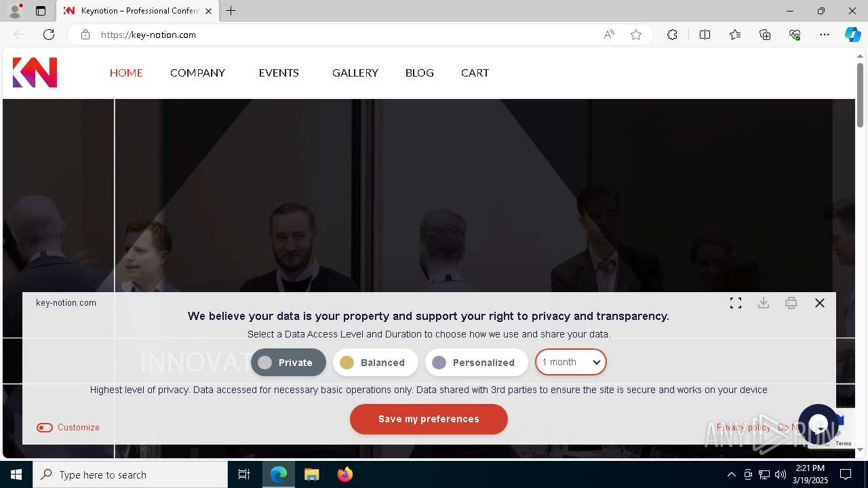The width and height of the screenshot is (868, 488).
Task: Open Edge Settings and more menu
Action: 825,35
